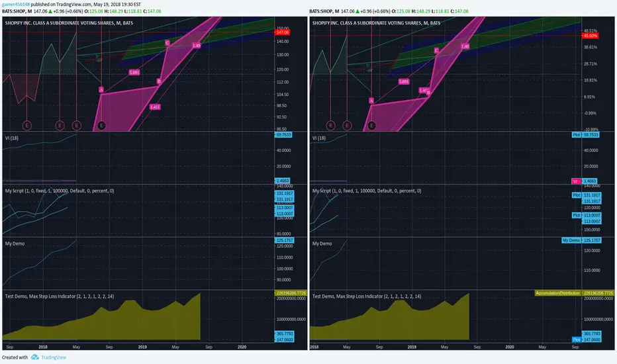Click Test Demo, Max Step Loss title, right chart

tap(367, 296)
